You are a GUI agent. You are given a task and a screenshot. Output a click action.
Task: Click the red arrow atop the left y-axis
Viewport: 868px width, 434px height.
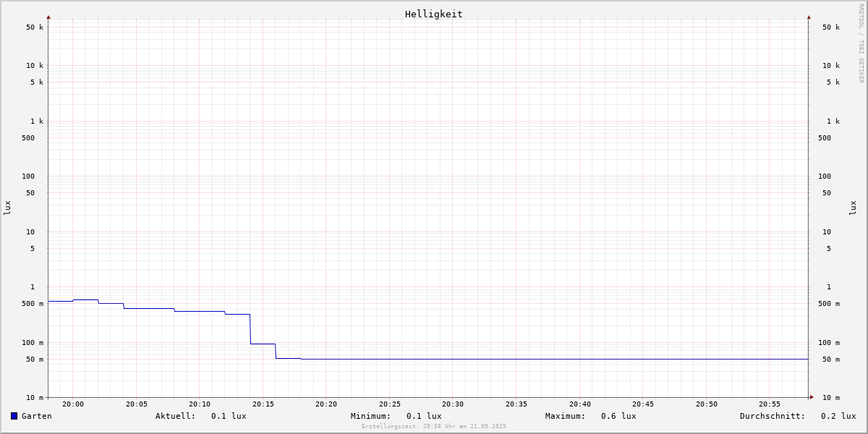coord(48,17)
